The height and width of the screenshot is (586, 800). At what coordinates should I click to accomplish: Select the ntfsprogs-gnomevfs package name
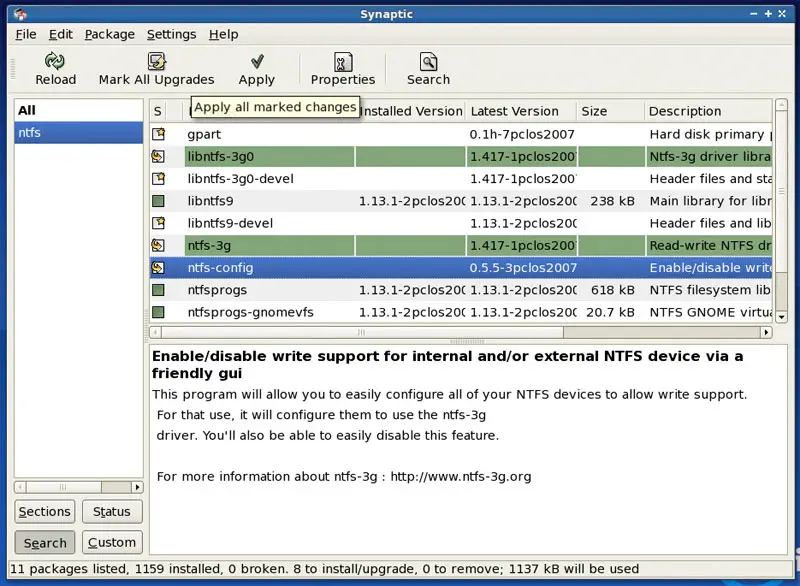tap(250, 312)
